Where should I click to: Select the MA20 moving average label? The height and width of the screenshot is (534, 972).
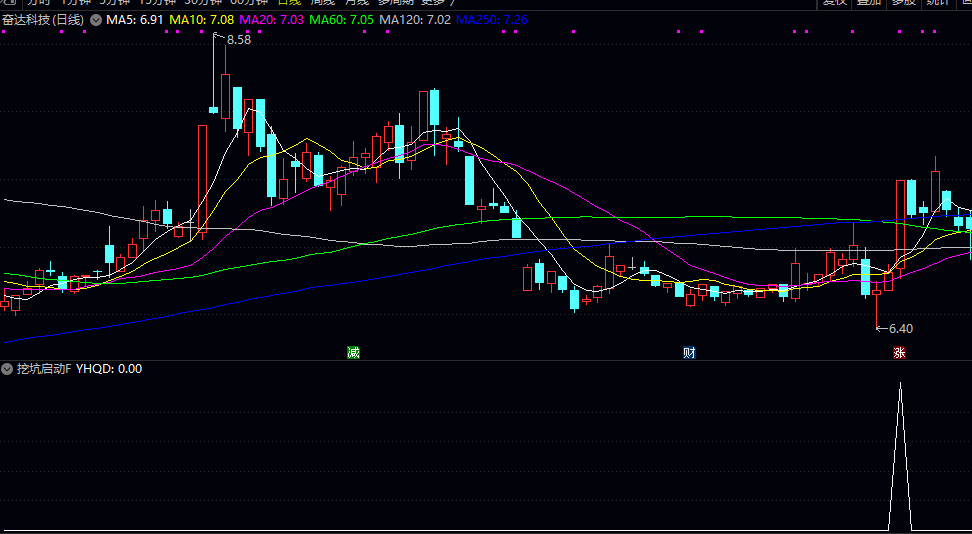point(272,20)
